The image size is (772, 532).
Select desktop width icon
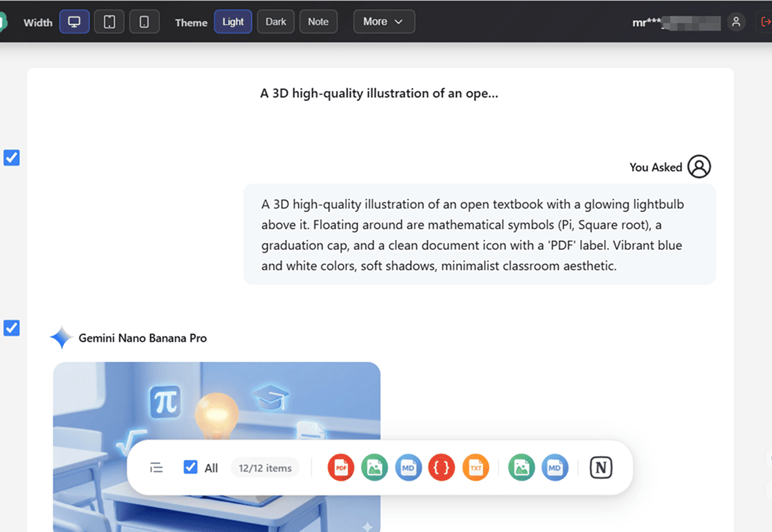point(75,22)
